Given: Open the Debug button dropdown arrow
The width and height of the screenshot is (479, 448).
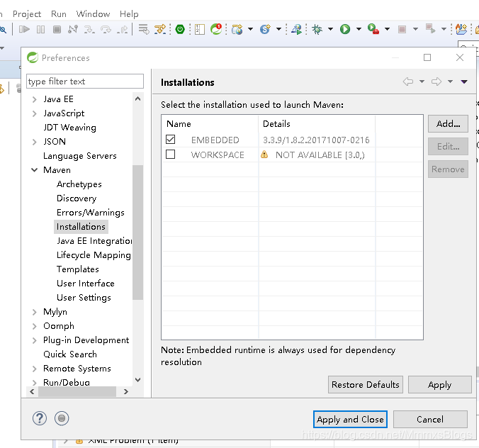Looking at the screenshot, I should click(x=330, y=29).
